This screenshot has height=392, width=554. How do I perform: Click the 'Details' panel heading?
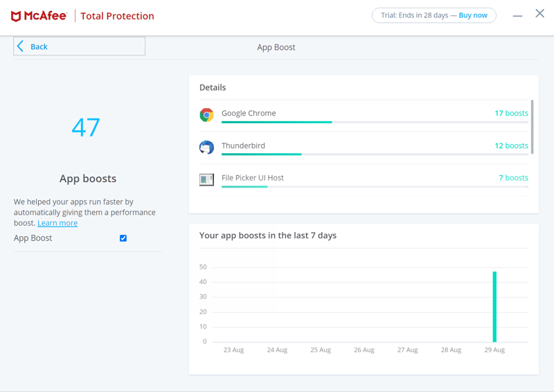coord(213,87)
